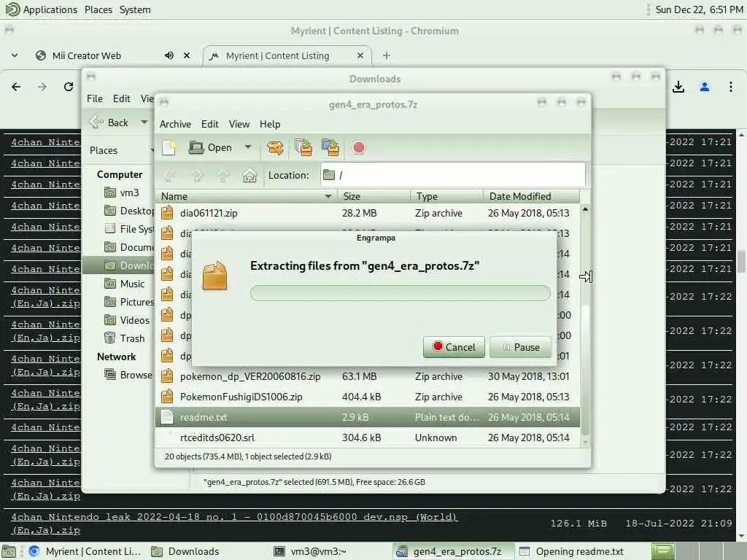Click the show desktop icon in taskbar
The height and width of the screenshot is (560, 747).
(x=9, y=551)
